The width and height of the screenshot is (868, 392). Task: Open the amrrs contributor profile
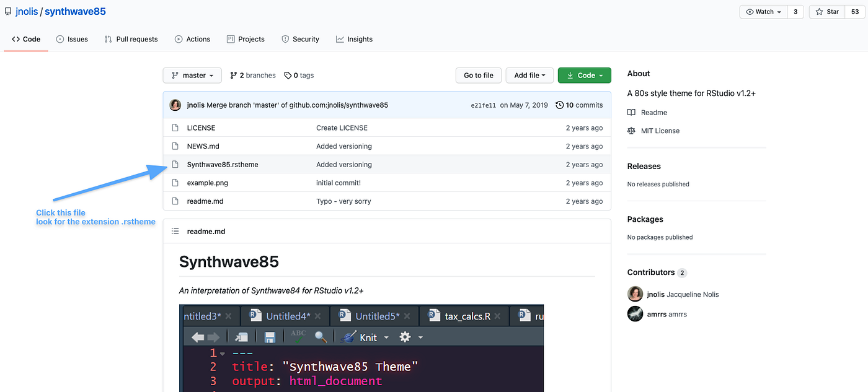pos(666,314)
